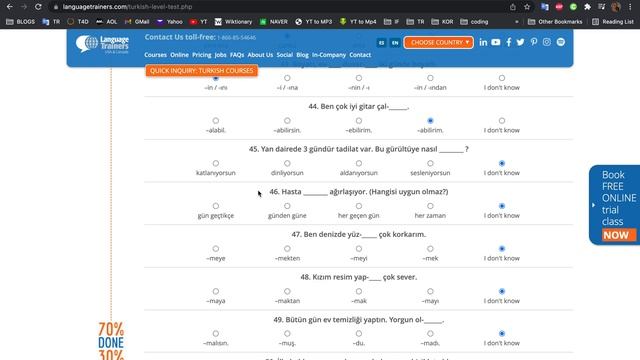640x360 pixels.
Task: Open the Twitter icon in site header
Action: (520, 42)
